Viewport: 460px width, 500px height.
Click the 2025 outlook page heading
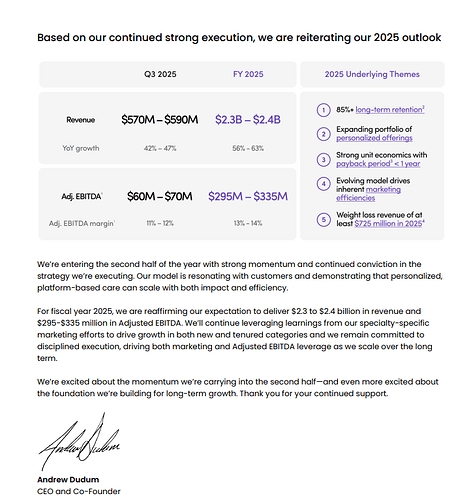click(239, 37)
